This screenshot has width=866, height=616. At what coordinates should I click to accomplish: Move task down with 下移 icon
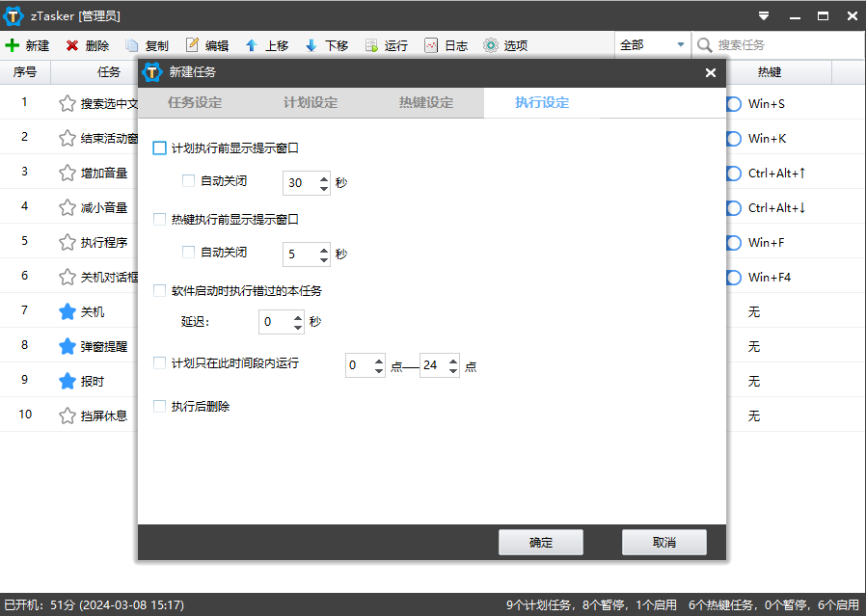click(333, 44)
